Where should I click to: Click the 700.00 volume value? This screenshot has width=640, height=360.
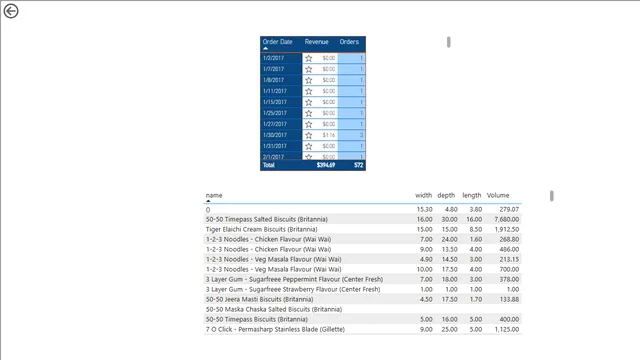coord(509,269)
